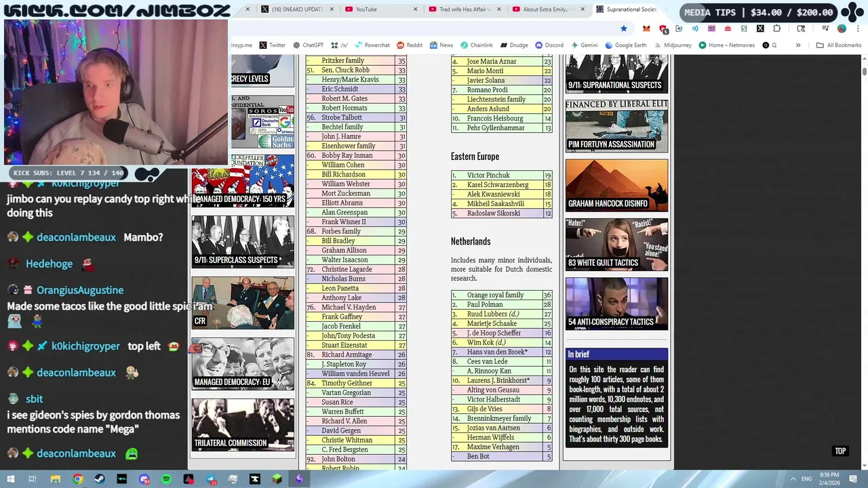Click the Francois Heisbourg row

501,118
